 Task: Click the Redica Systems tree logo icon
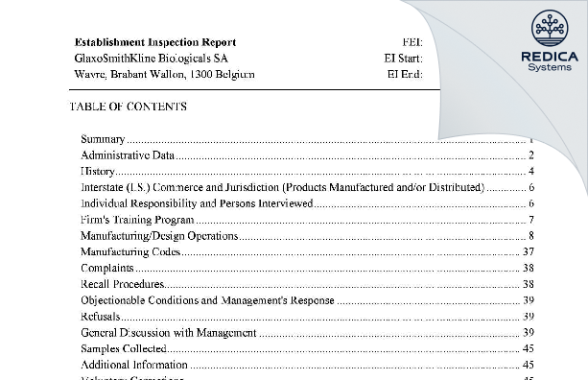point(550,28)
